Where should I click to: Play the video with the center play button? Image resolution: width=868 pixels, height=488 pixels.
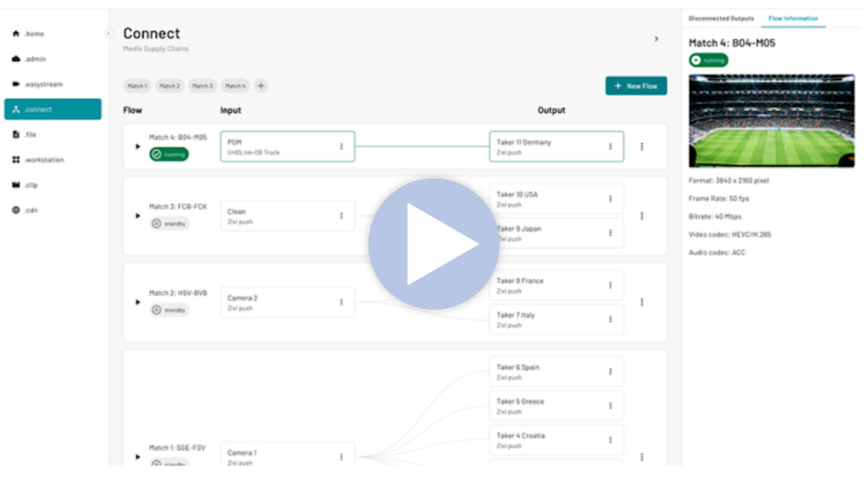pyautogui.click(x=434, y=244)
